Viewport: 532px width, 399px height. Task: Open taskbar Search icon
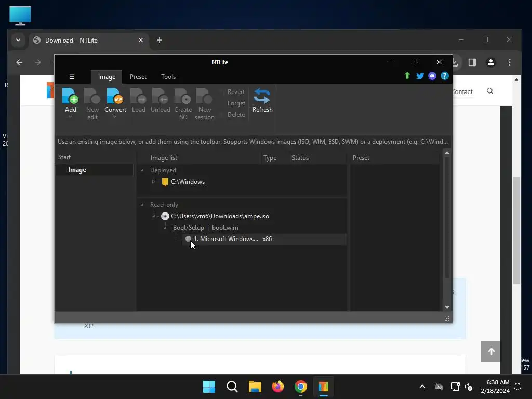[x=232, y=387]
